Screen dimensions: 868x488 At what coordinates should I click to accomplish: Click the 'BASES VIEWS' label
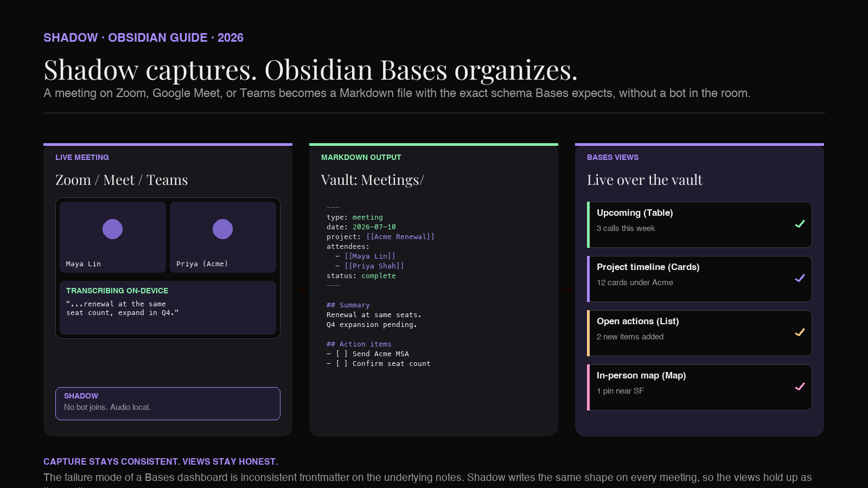coord(613,157)
